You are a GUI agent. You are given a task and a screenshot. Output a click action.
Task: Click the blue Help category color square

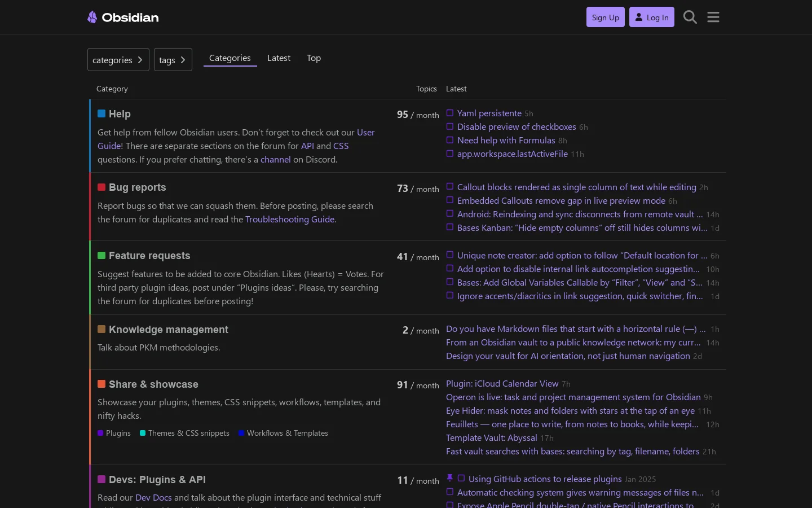click(x=101, y=113)
